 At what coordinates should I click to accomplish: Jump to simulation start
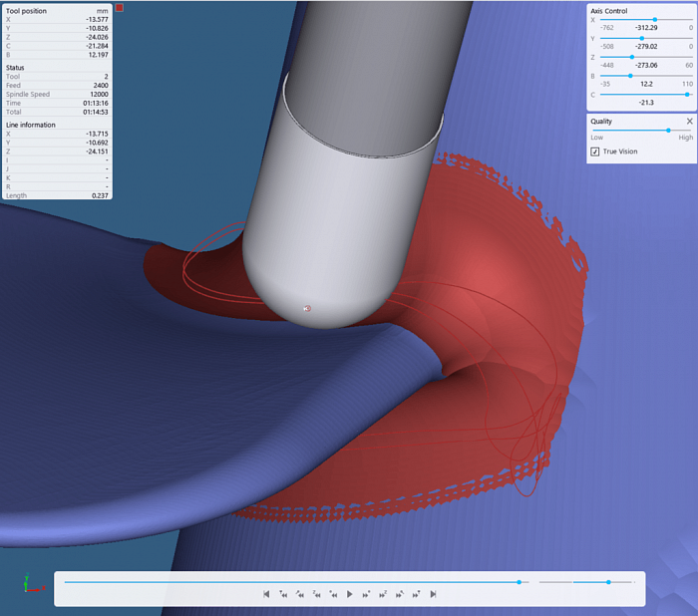point(266,594)
